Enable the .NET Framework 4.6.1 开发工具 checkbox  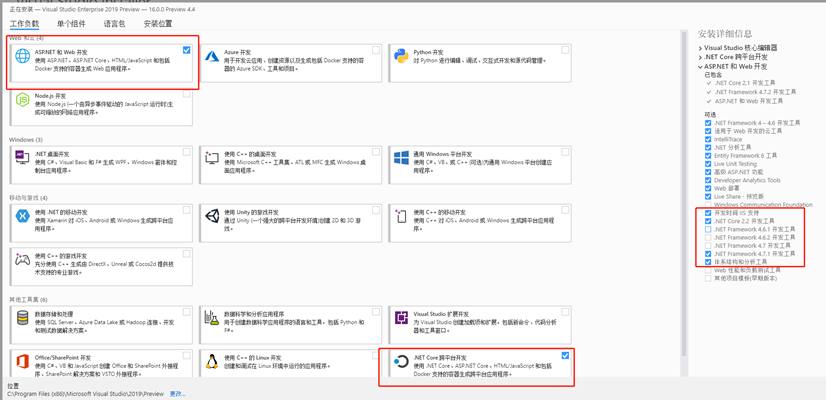coord(708,229)
